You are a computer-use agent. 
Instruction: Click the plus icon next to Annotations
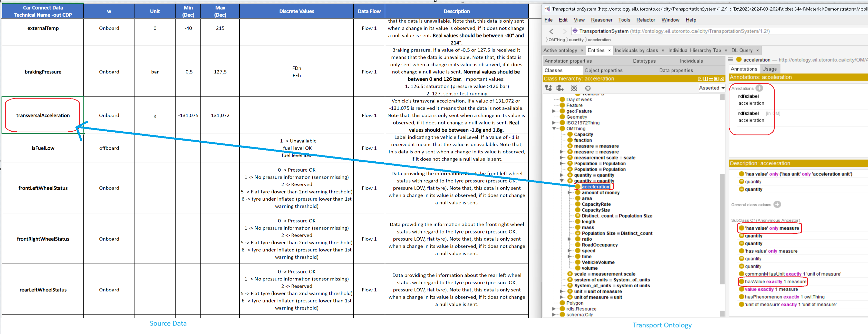pyautogui.click(x=759, y=88)
